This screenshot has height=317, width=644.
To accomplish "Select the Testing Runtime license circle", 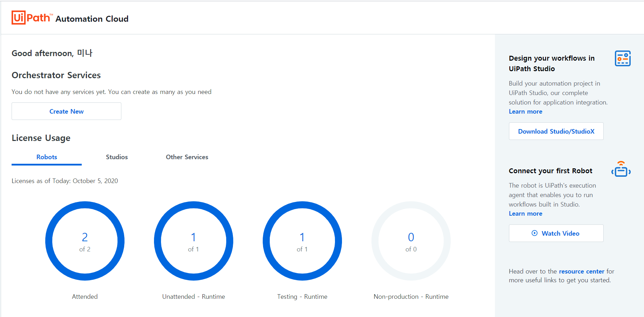I will 302,241.
